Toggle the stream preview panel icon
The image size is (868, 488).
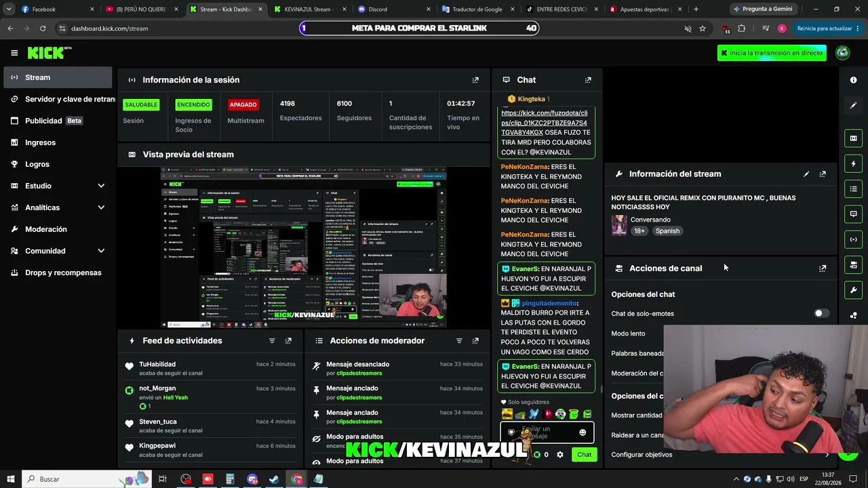853,138
